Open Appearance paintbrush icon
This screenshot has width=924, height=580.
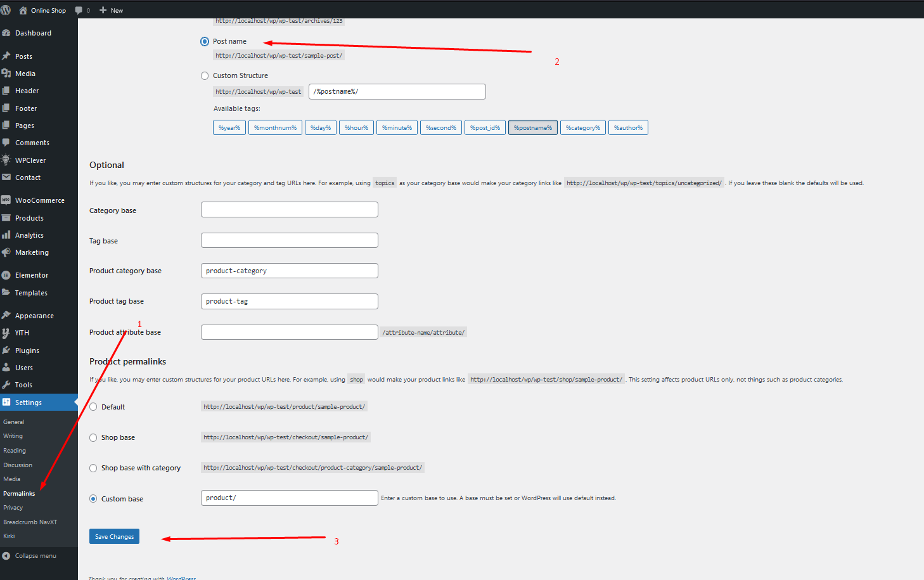point(6,316)
